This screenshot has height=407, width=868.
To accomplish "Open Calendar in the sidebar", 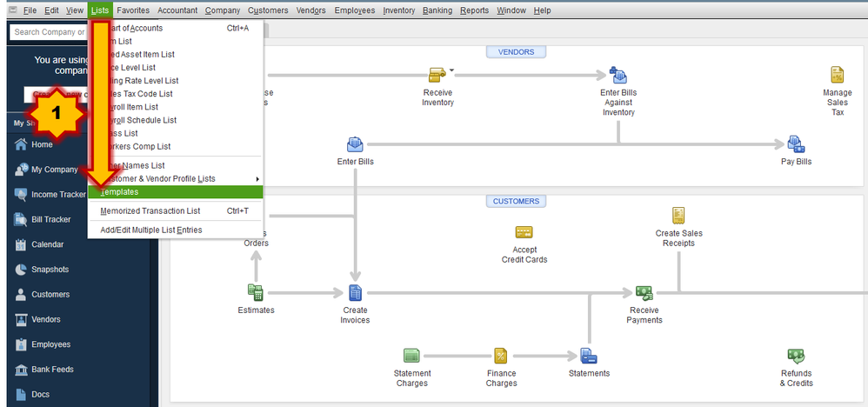I will 47,244.
